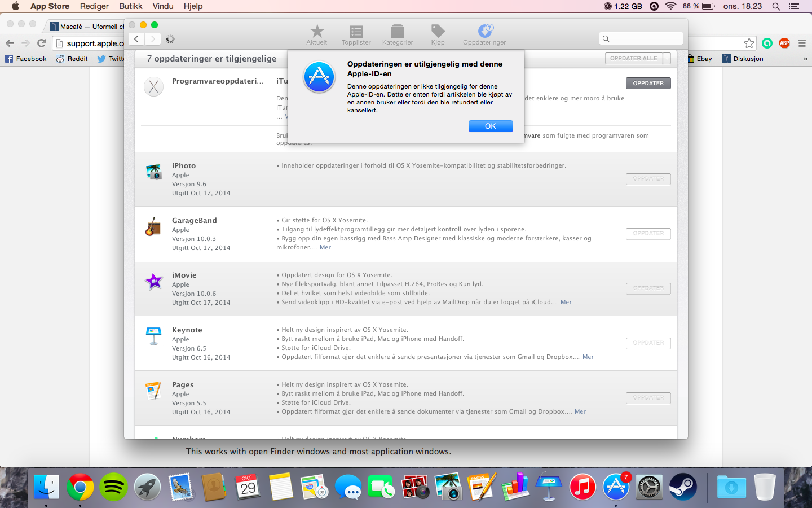Click the OPPDATER button for GarageBand
This screenshot has height=508, width=812.
(648, 234)
